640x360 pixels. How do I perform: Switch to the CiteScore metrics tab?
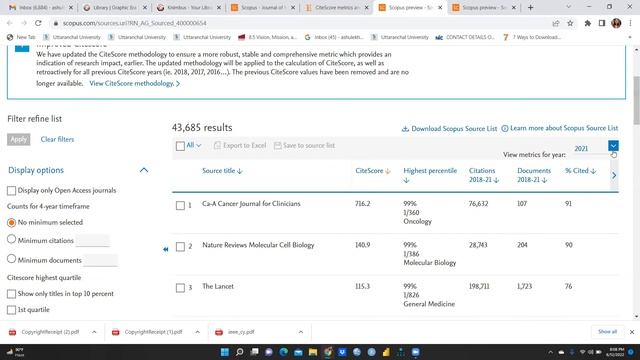336,7
